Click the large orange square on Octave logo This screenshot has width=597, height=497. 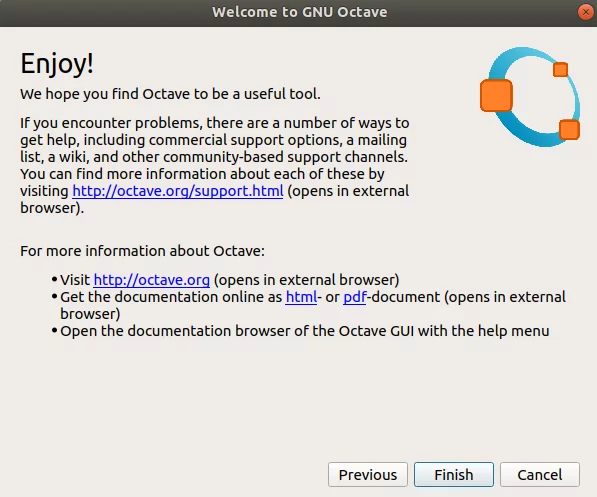point(496,95)
